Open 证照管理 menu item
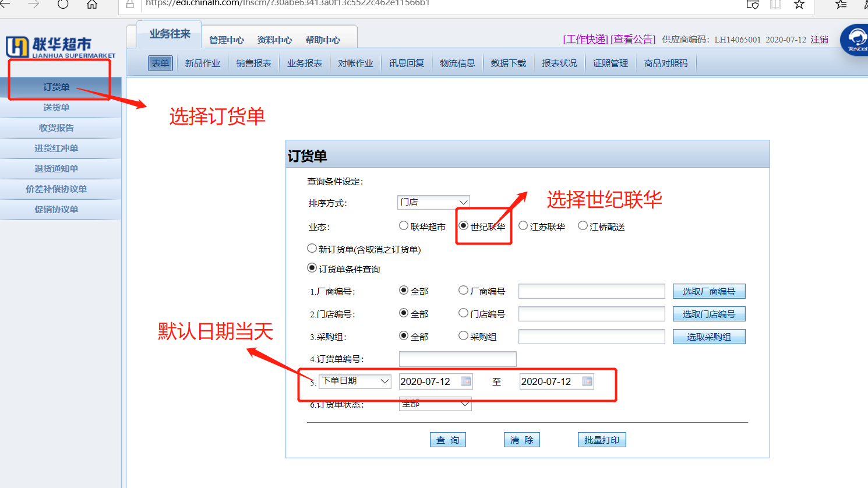The image size is (868, 488). [x=610, y=63]
